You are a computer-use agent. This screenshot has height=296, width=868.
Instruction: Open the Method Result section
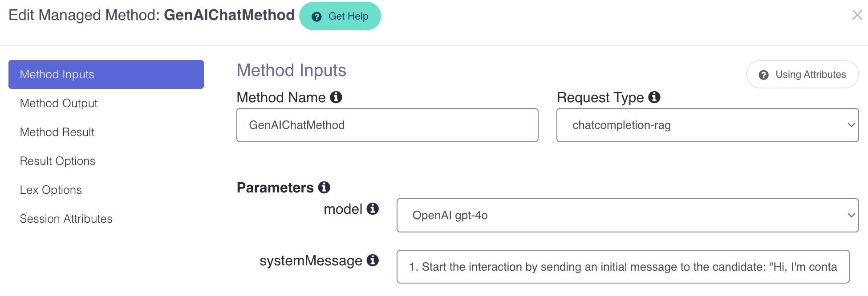pos(57,132)
